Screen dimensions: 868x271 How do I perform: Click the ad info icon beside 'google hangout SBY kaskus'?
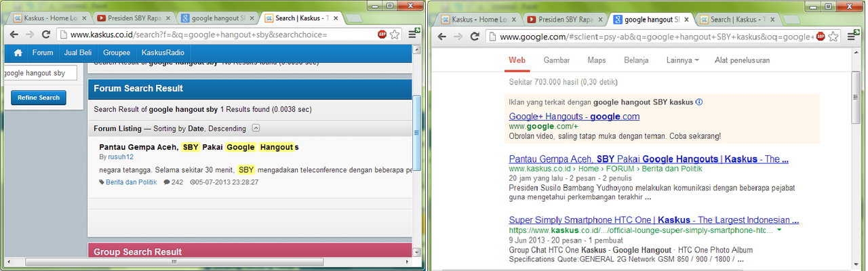tap(699, 102)
